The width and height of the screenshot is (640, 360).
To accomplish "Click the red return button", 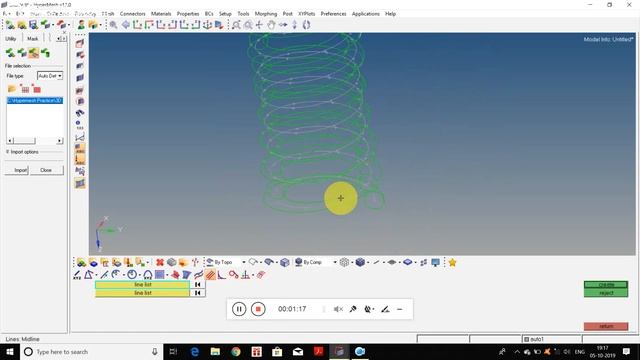I will point(606,326).
